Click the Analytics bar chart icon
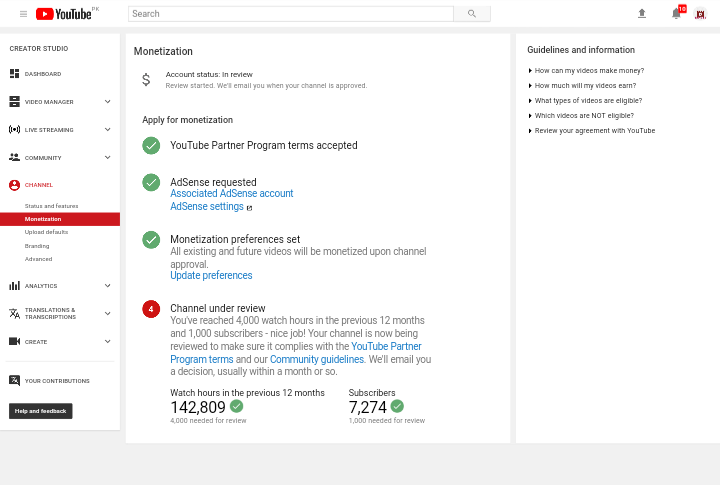Viewport: 720px width, 485px height. point(14,286)
